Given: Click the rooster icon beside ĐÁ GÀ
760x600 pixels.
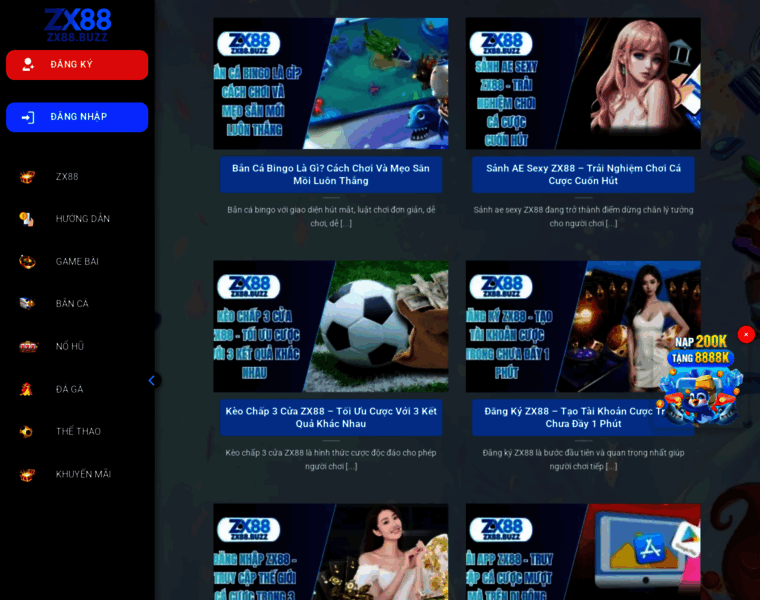Looking at the screenshot, I should tap(27, 389).
